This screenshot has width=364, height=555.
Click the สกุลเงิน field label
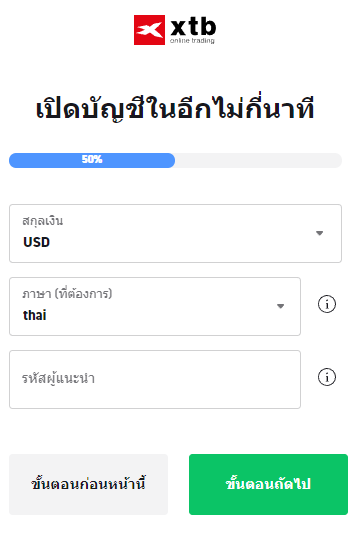coord(42,221)
